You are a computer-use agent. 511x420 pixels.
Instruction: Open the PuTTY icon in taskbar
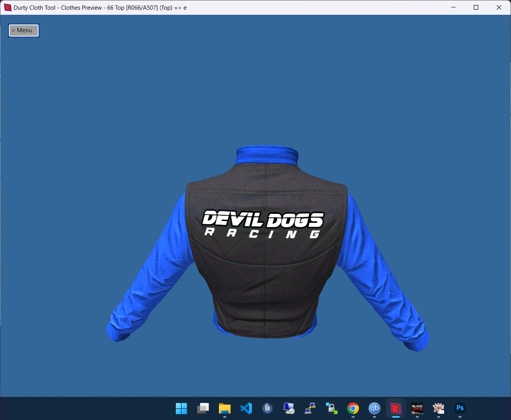(310, 408)
